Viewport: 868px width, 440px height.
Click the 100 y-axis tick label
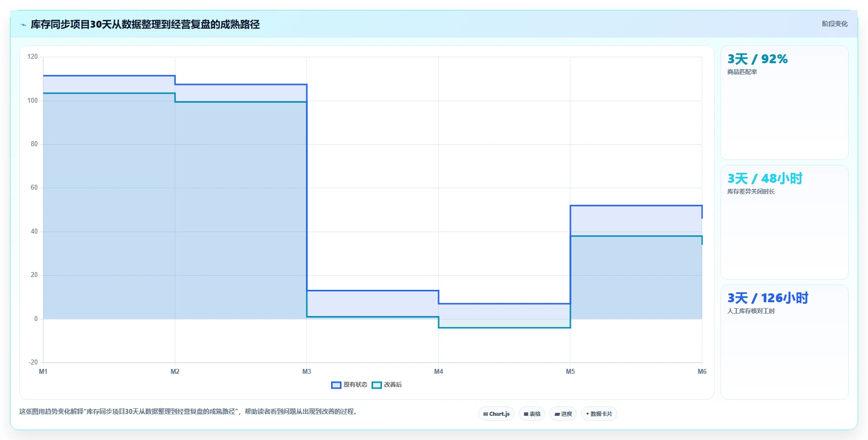pos(33,101)
